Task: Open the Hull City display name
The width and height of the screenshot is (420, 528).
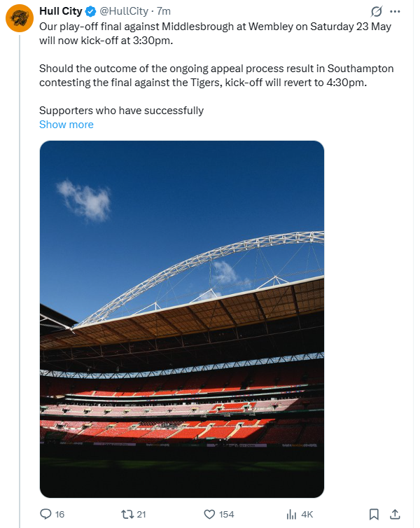Action: (x=61, y=11)
